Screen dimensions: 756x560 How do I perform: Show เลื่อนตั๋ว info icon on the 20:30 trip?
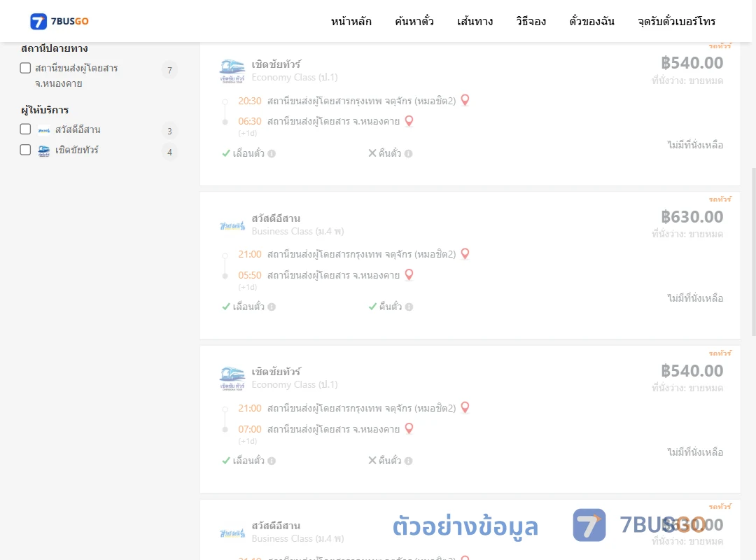[x=272, y=153]
